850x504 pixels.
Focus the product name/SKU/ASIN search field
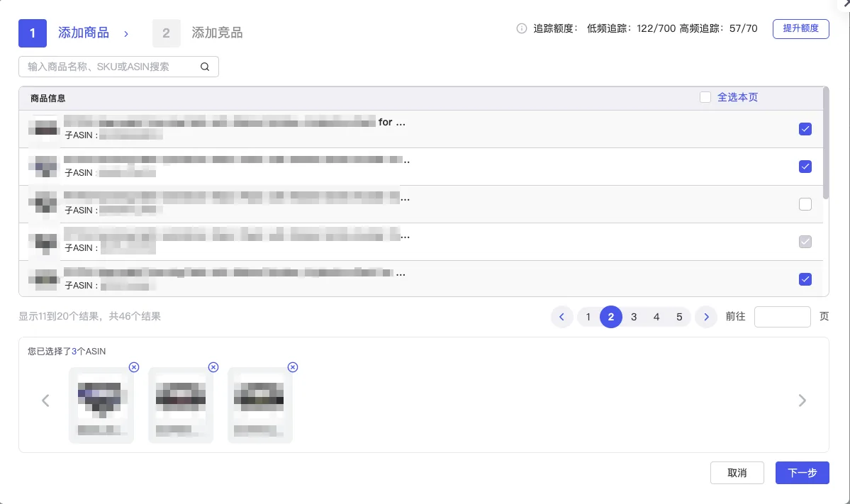click(x=118, y=67)
